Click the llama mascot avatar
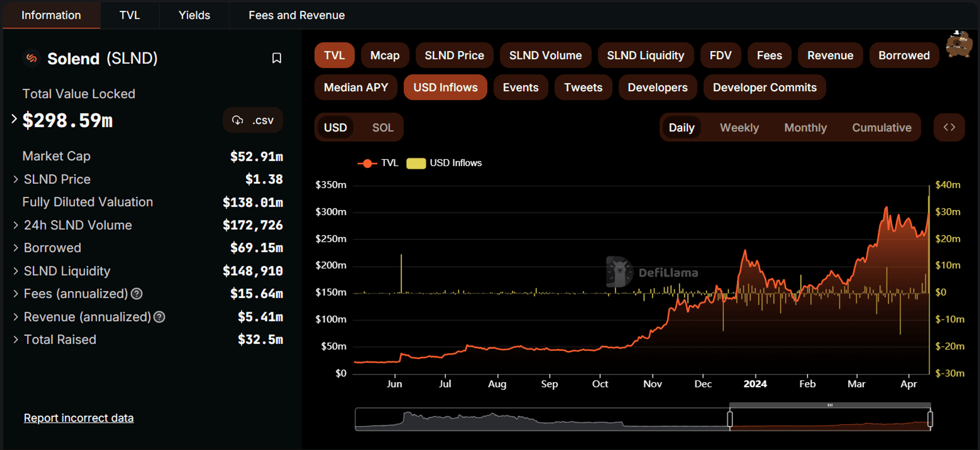This screenshot has height=450, width=980. (x=959, y=44)
